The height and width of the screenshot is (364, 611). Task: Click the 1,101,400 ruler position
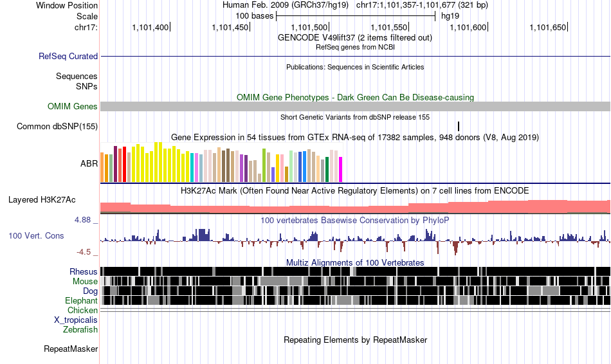(151, 27)
